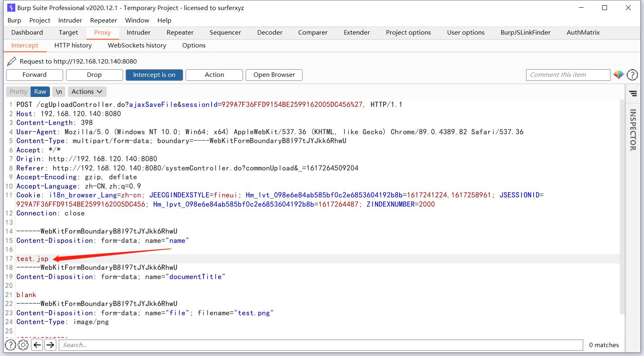Open the WebSockets history sub-tab

pyautogui.click(x=137, y=45)
